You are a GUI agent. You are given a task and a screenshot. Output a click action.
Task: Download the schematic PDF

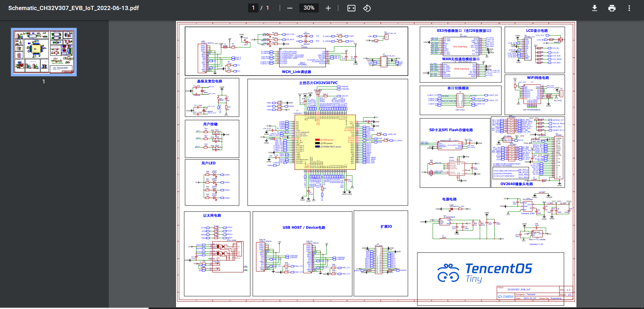point(594,8)
